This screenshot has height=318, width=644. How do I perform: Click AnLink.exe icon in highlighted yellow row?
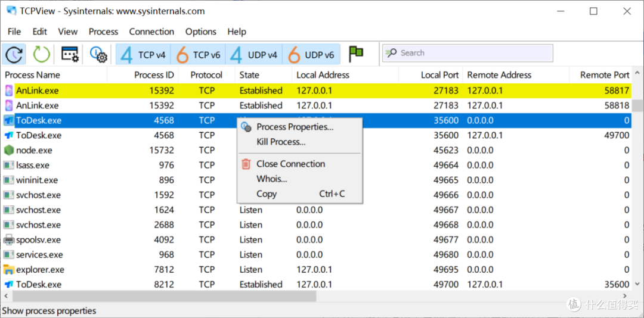pyautogui.click(x=8, y=91)
